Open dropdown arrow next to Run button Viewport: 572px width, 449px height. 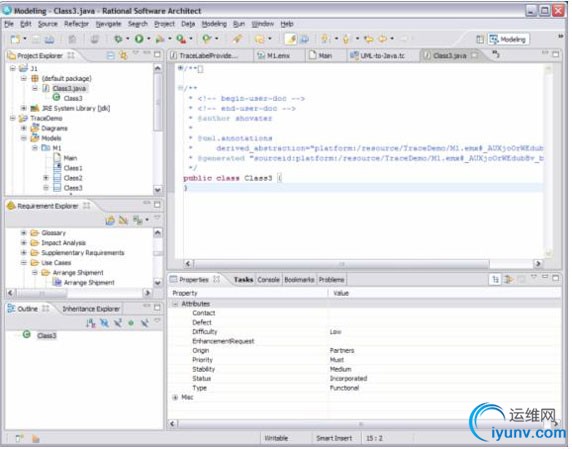[x=149, y=39]
